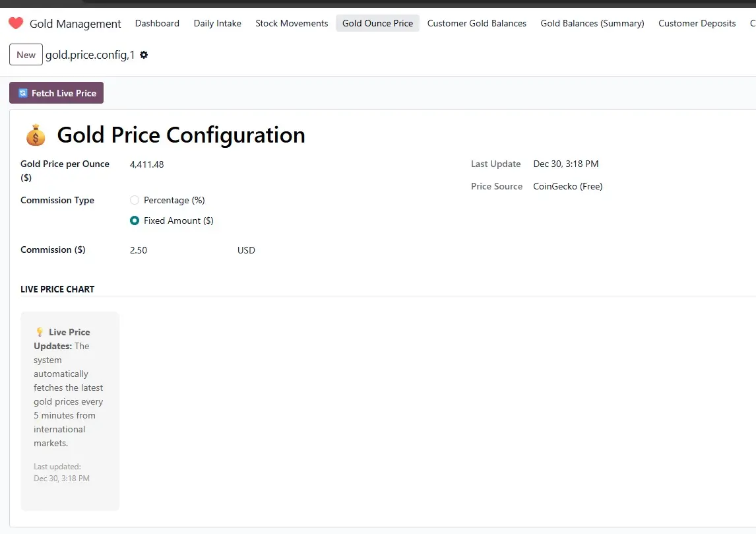This screenshot has height=534, width=756.
Task: Click the refresh icon on Fetch Live Price
Action: coord(23,93)
